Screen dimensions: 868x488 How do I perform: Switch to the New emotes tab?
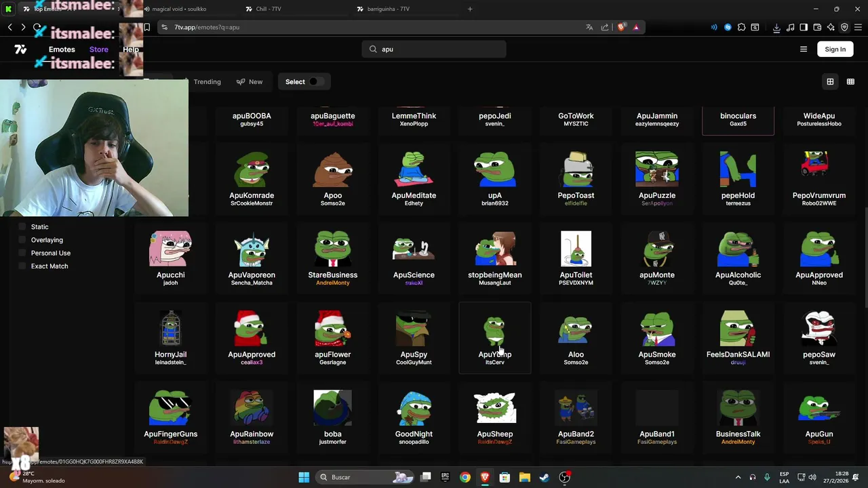point(250,82)
